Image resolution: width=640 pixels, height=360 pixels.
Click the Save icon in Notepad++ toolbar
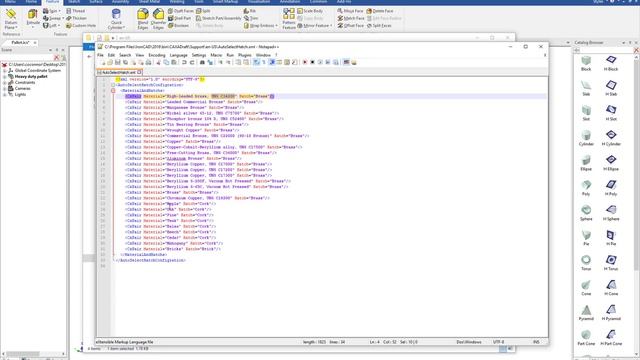(x=118, y=62)
